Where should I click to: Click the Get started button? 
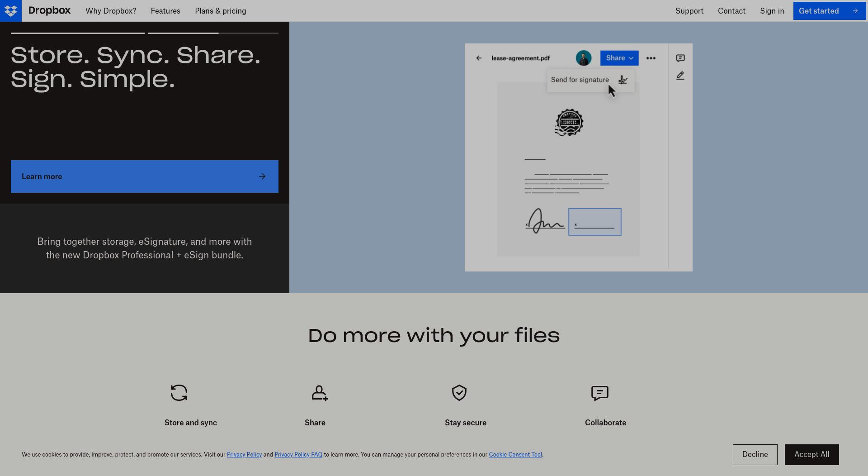[829, 11]
